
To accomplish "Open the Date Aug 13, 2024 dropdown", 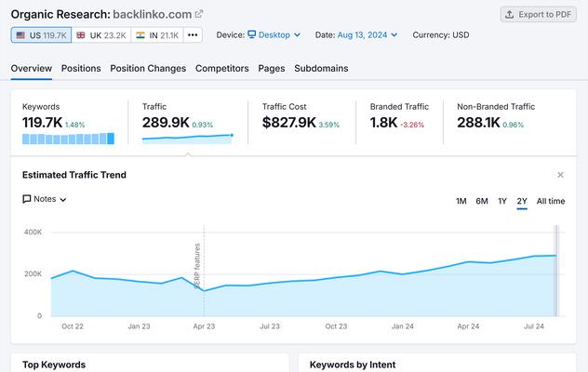I will coord(367,35).
